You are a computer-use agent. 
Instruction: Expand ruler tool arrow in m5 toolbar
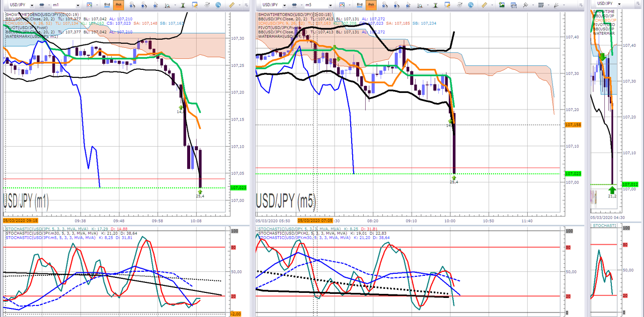[x=492, y=5]
